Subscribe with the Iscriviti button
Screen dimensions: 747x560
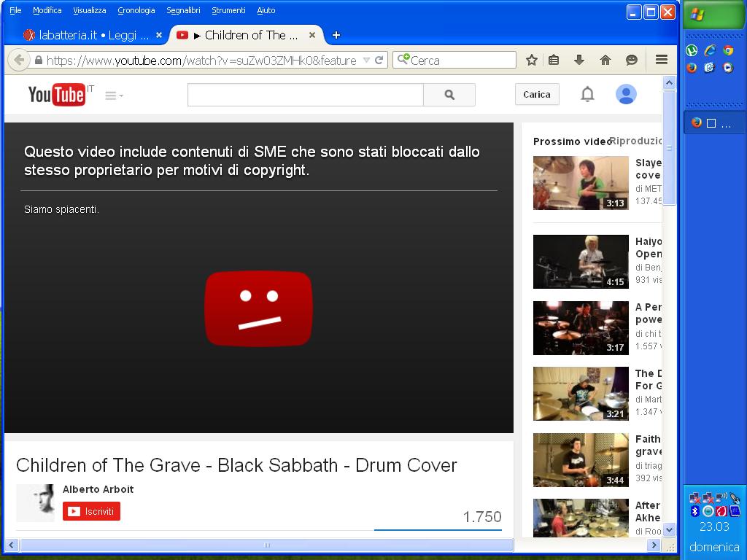coord(91,511)
